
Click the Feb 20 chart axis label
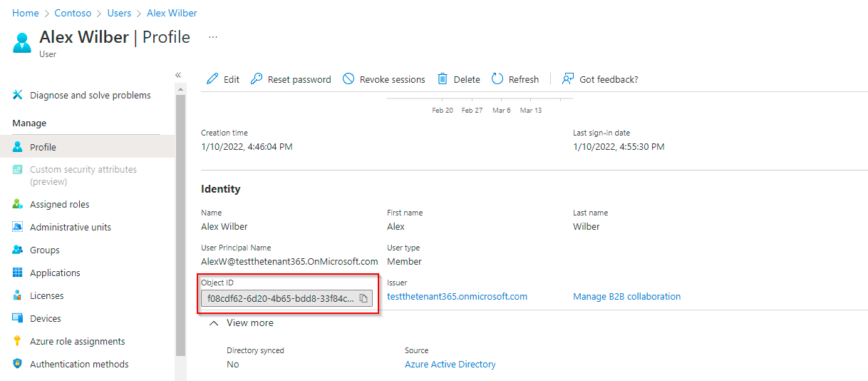tap(443, 110)
